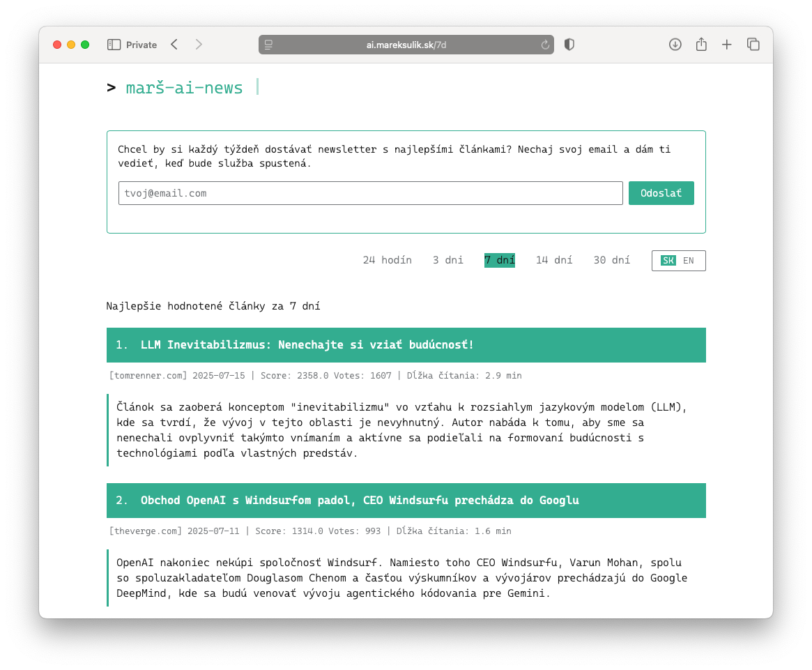The image size is (812, 670).
Task: Click the summary paragraph starting 'Článok sa zaoberá'
Action: pos(401,430)
